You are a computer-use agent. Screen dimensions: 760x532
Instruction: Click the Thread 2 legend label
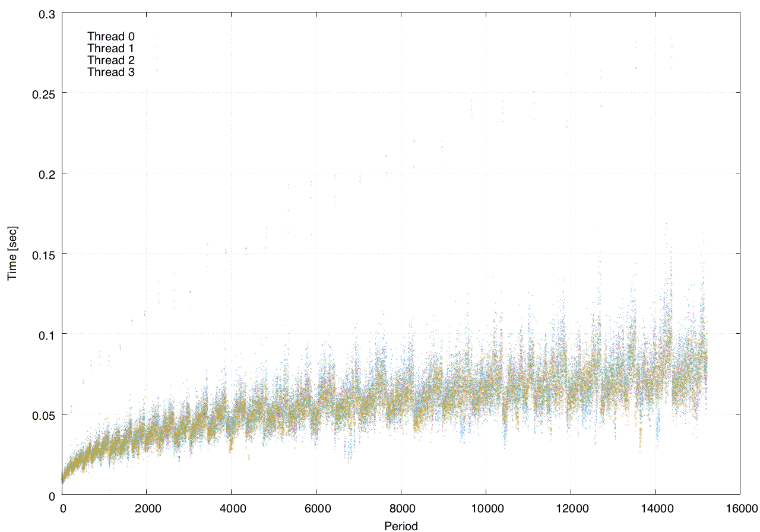pyautogui.click(x=111, y=60)
